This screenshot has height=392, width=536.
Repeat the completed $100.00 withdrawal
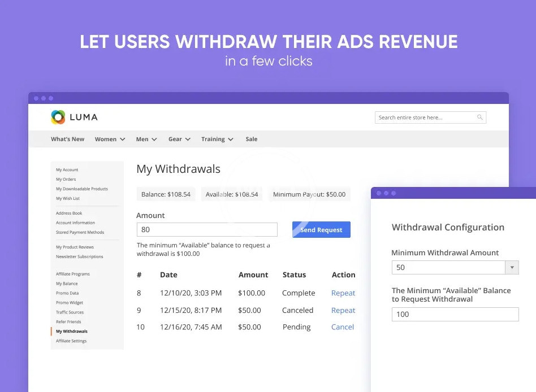343,293
